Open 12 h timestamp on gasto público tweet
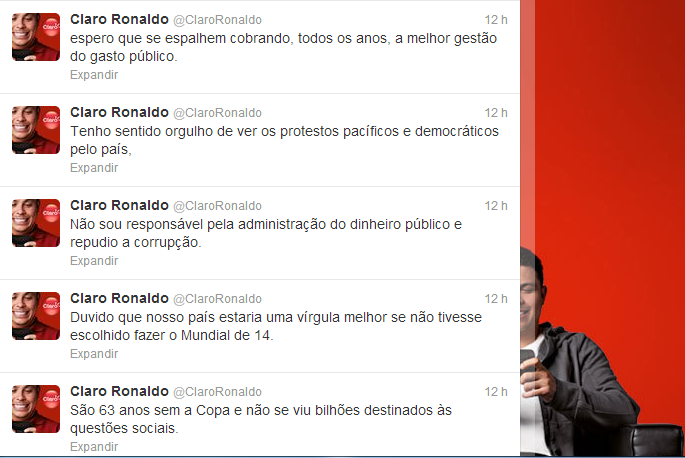The height and width of the screenshot is (458, 685). (x=496, y=20)
